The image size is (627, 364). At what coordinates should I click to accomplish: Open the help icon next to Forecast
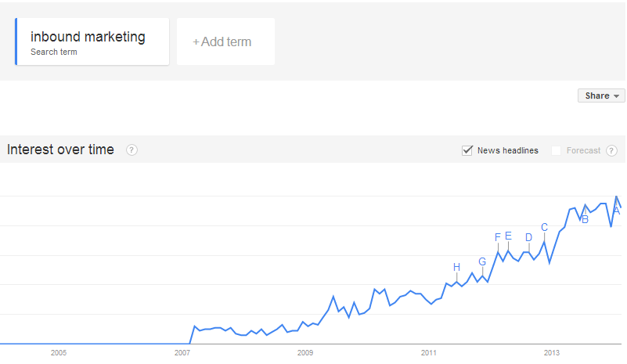coord(611,150)
